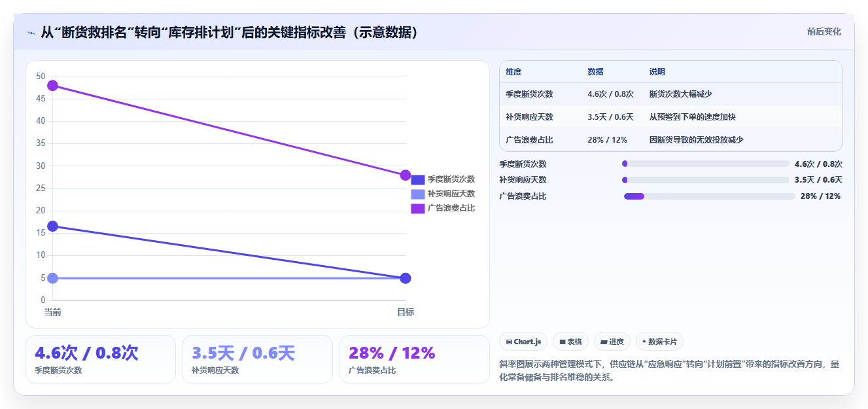Toggle 广告浪费占比 legend color box
Viewport: 868px width, 409px height.
point(418,208)
